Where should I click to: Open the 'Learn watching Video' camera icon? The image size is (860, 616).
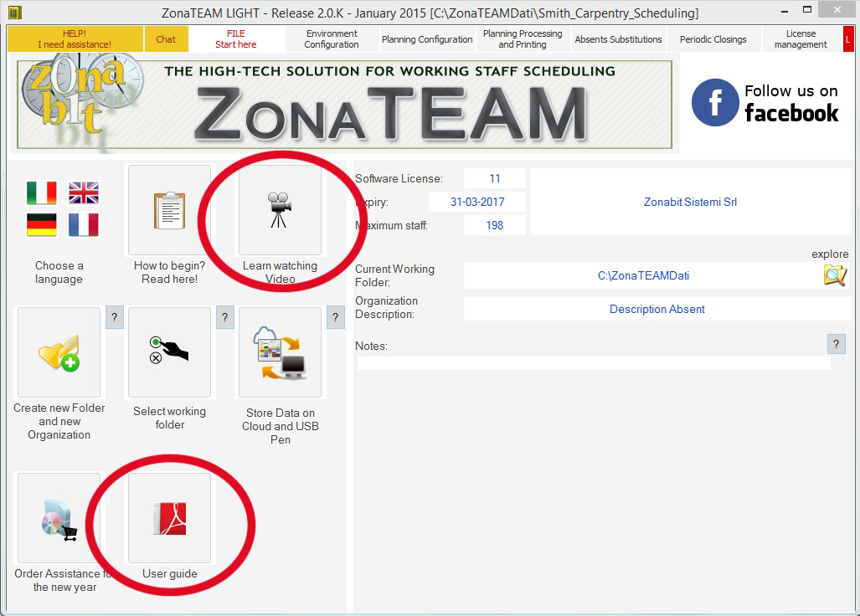pyautogui.click(x=280, y=210)
